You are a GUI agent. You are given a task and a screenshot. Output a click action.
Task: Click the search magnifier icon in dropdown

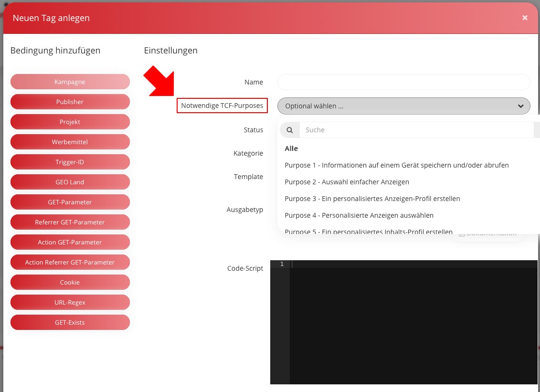pyautogui.click(x=289, y=130)
